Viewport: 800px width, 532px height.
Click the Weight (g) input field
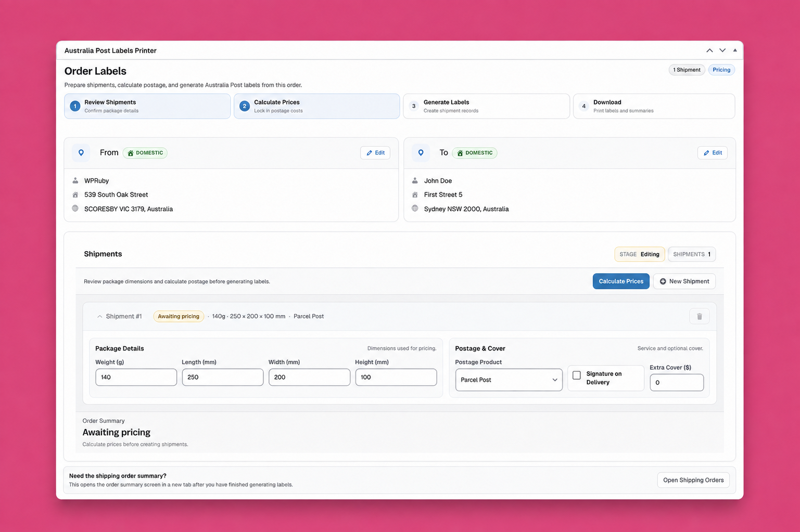[x=136, y=377]
